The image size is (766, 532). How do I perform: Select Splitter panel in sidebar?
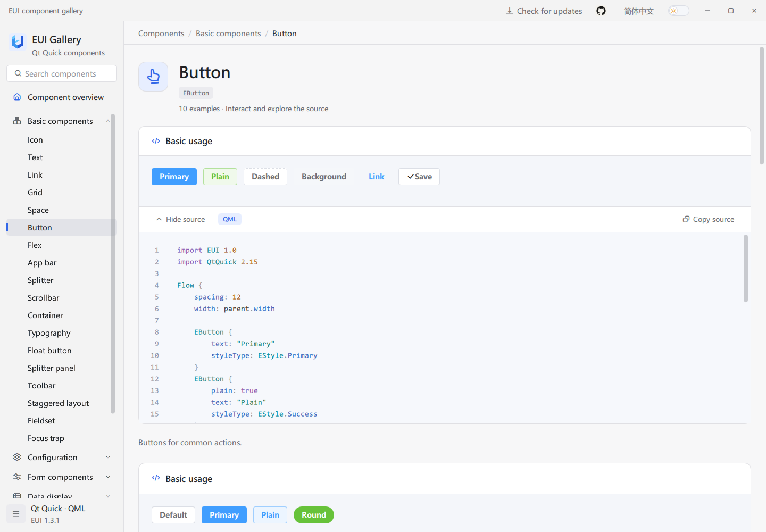click(61, 368)
